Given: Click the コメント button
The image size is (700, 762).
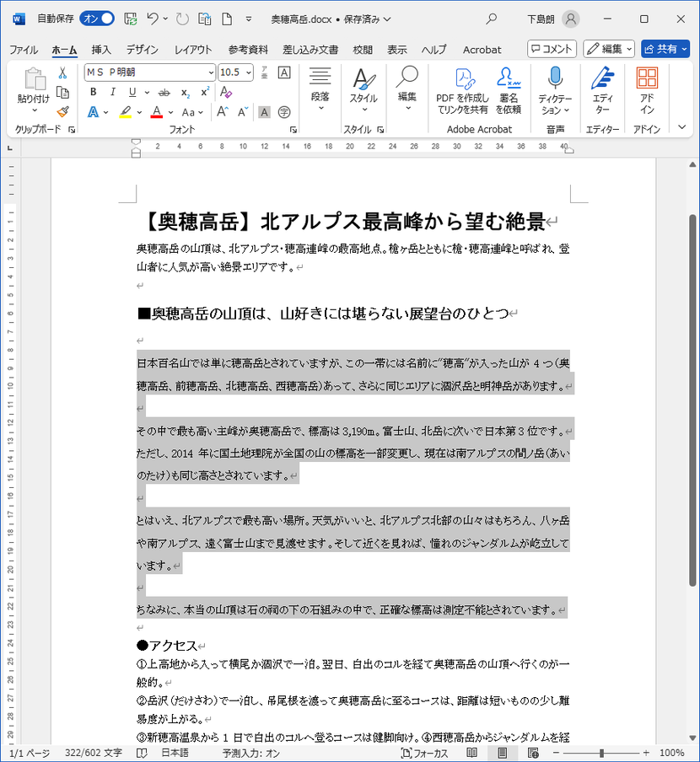Looking at the screenshot, I should (552, 49).
